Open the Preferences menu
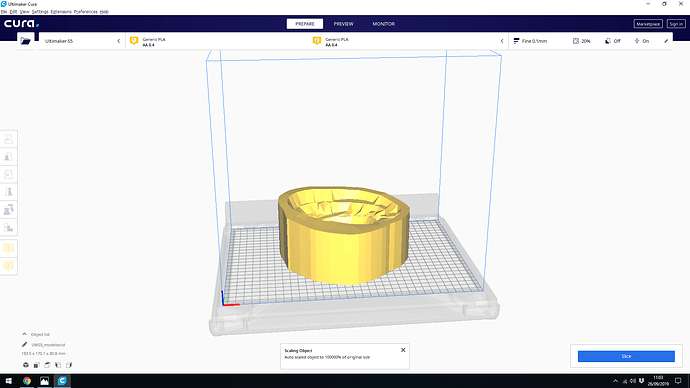690x388 pixels. tap(85, 11)
